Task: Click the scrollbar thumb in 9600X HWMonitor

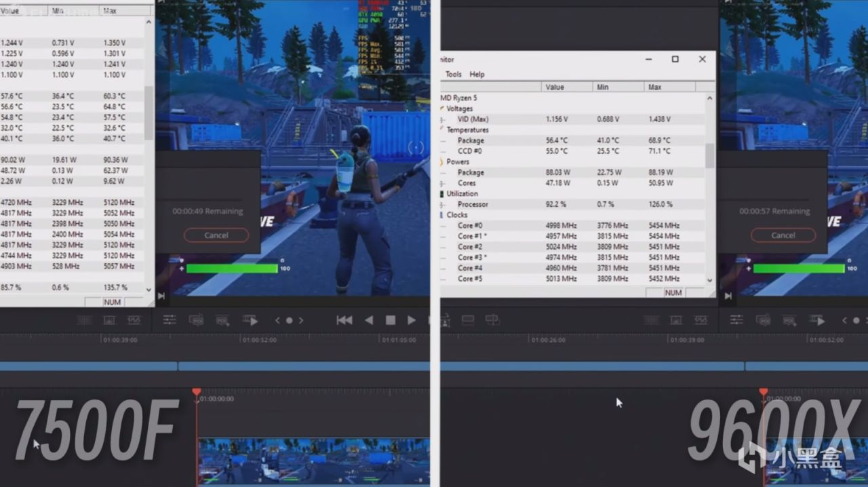Action: tap(710, 156)
